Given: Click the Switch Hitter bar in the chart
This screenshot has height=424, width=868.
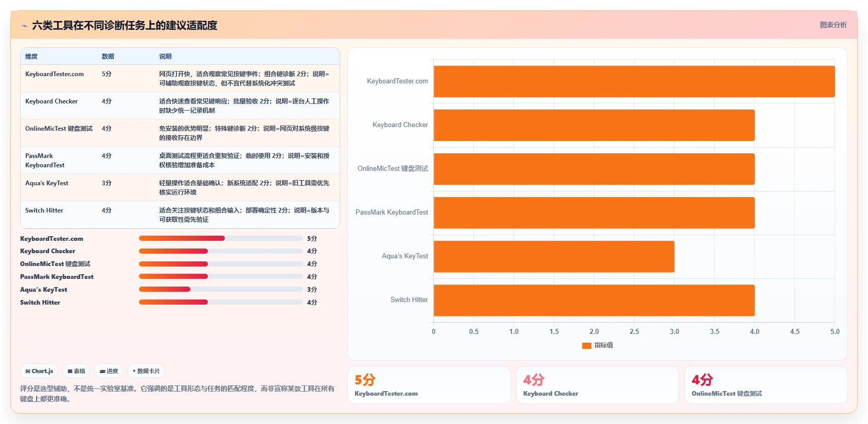Looking at the screenshot, I should click(594, 300).
